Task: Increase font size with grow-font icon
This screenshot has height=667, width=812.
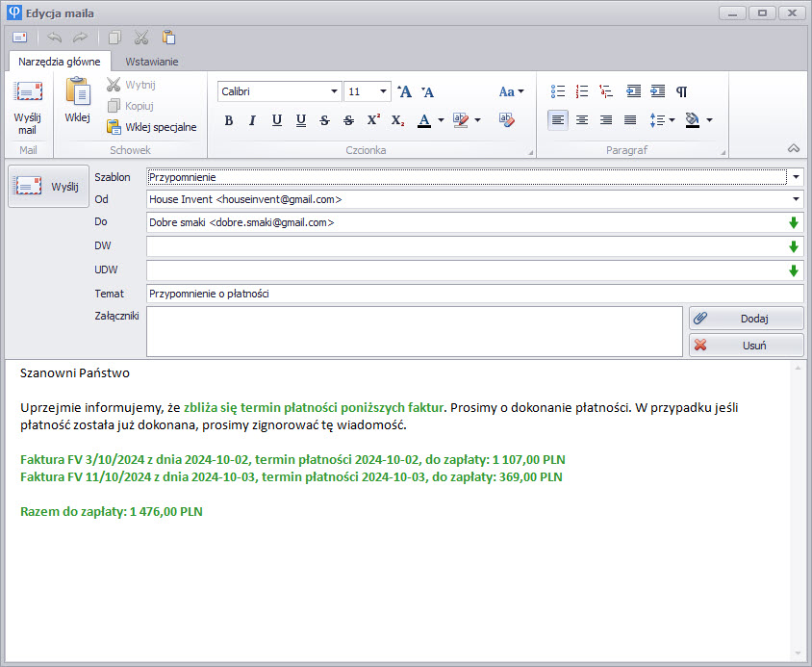Action: (x=405, y=92)
